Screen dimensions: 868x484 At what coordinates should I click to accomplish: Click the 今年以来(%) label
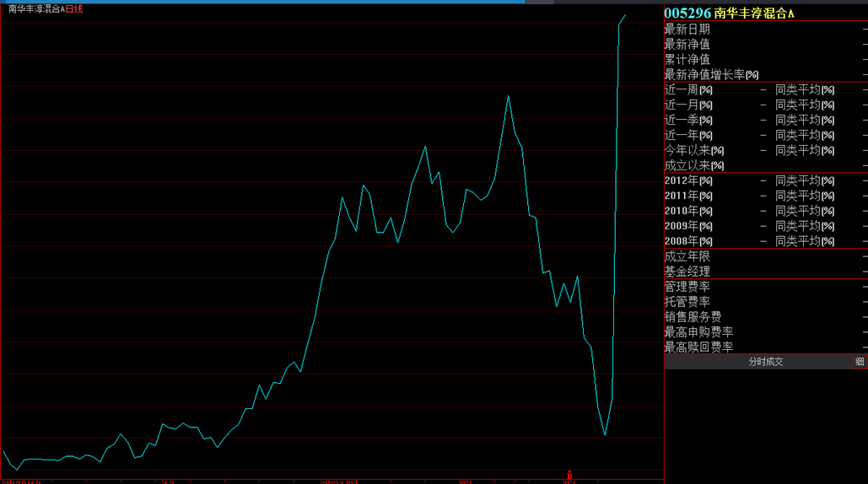coord(694,150)
